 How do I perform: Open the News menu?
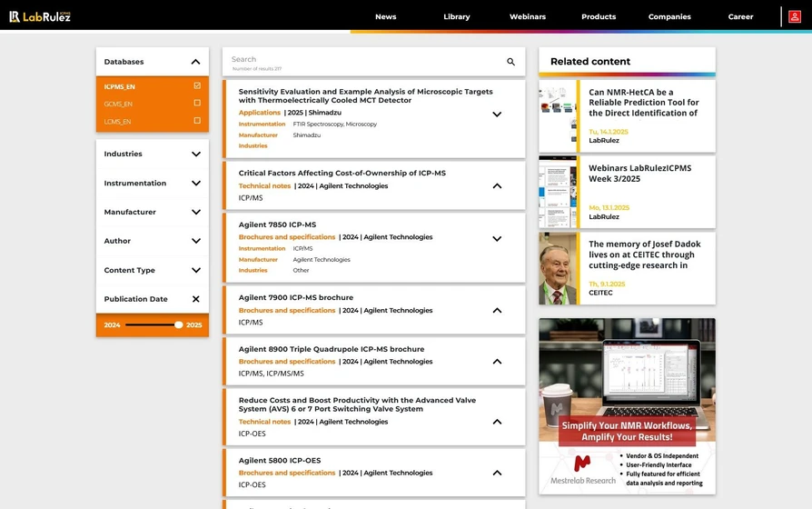(x=386, y=16)
